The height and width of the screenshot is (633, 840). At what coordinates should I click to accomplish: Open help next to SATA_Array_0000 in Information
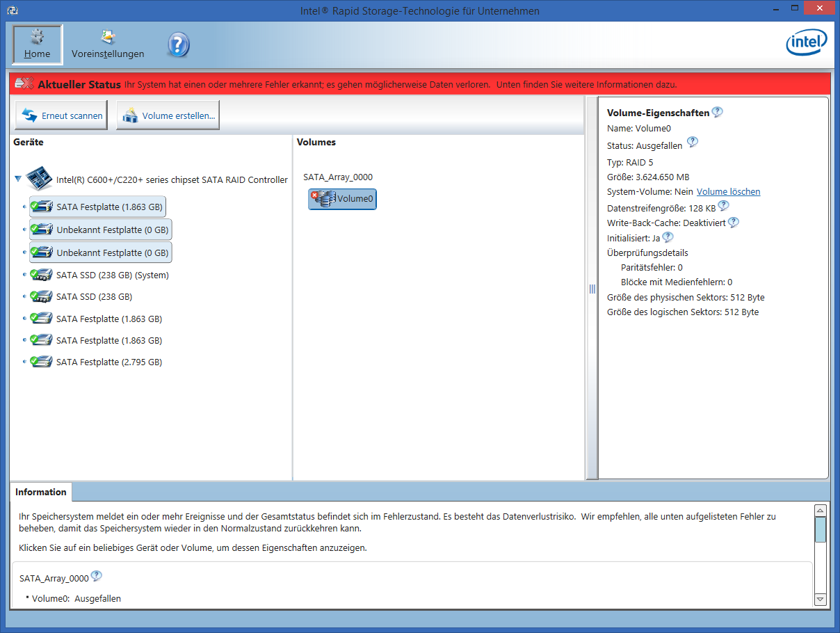click(96, 576)
